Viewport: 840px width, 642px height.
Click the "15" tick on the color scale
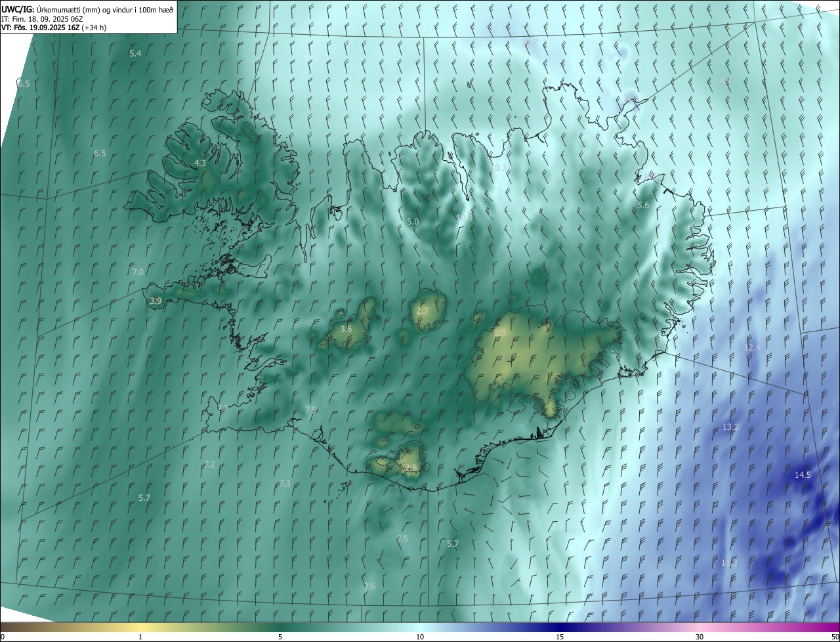click(x=560, y=637)
